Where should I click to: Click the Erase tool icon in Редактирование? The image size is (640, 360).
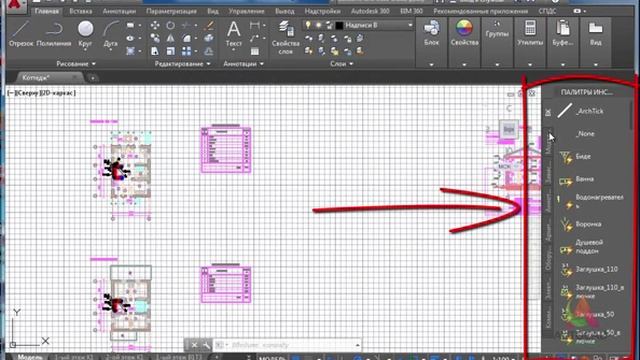click(x=209, y=26)
